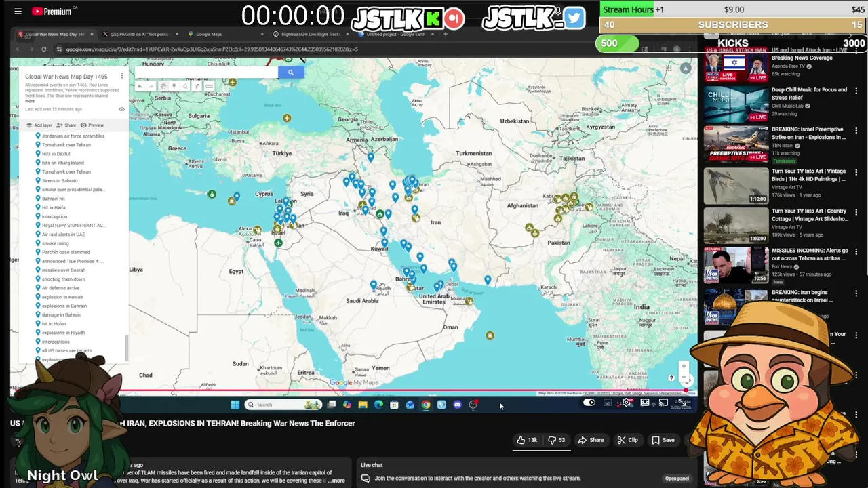This screenshot has height=488, width=868.
Task: Click the blue map search button
Action: (x=291, y=73)
